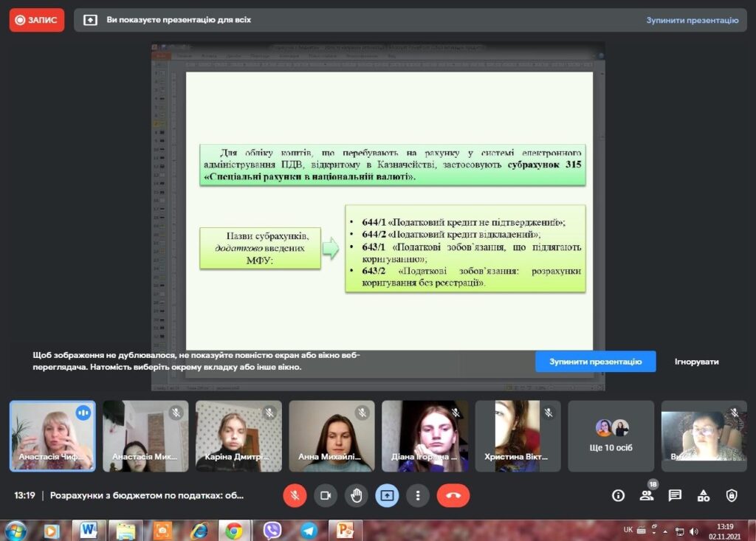This screenshot has height=541, width=756.
Task: Click the meeting title Розрахунки з бюджетом text
Action: point(147,496)
